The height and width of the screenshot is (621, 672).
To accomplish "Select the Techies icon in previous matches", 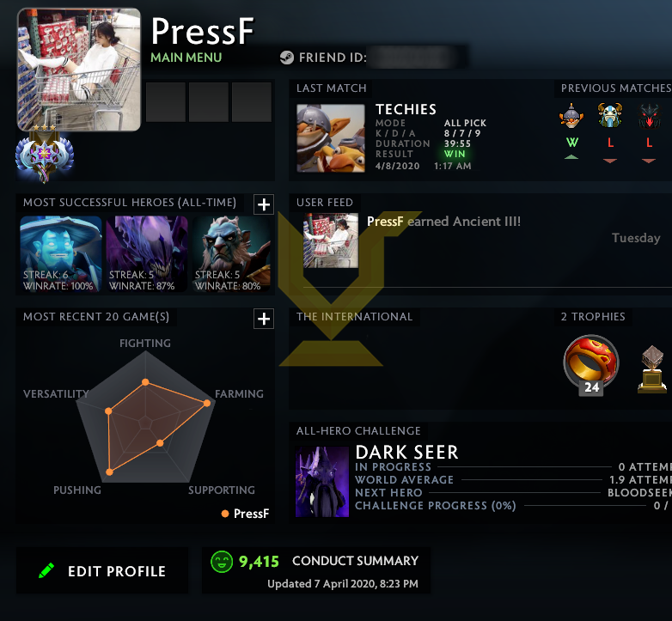I will point(571,116).
